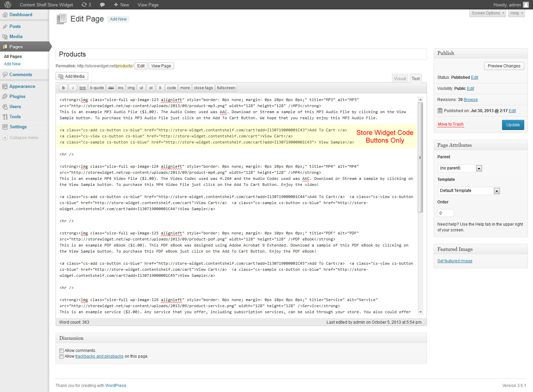Click the Pages icon in sidebar
This screenshot has height=392, width=533.
pos(5,47)
